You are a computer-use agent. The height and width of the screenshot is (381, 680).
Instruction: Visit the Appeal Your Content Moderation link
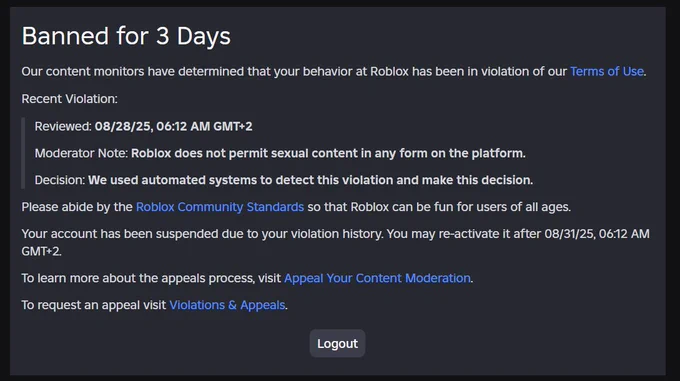click(x=377, y=278)
